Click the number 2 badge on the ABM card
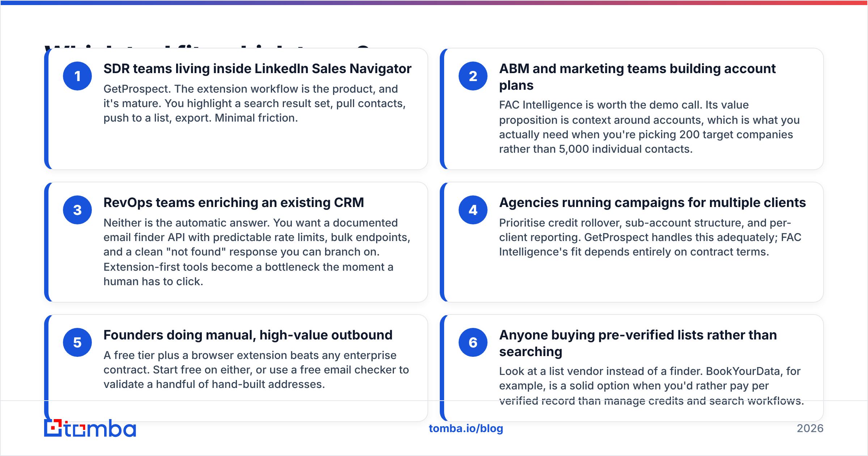 [473, 76]
